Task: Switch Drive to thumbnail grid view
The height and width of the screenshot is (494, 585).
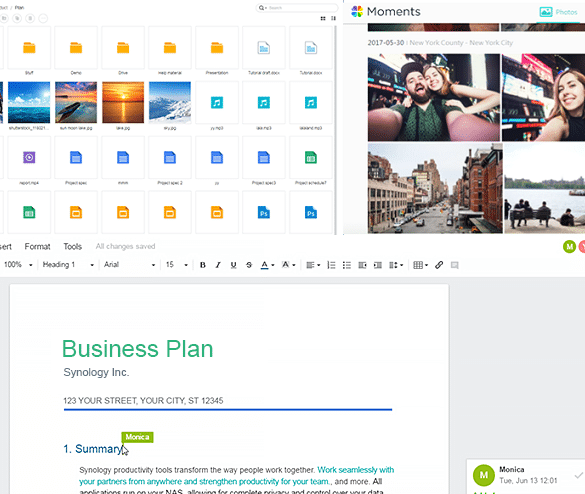Action: click(323, 18)
